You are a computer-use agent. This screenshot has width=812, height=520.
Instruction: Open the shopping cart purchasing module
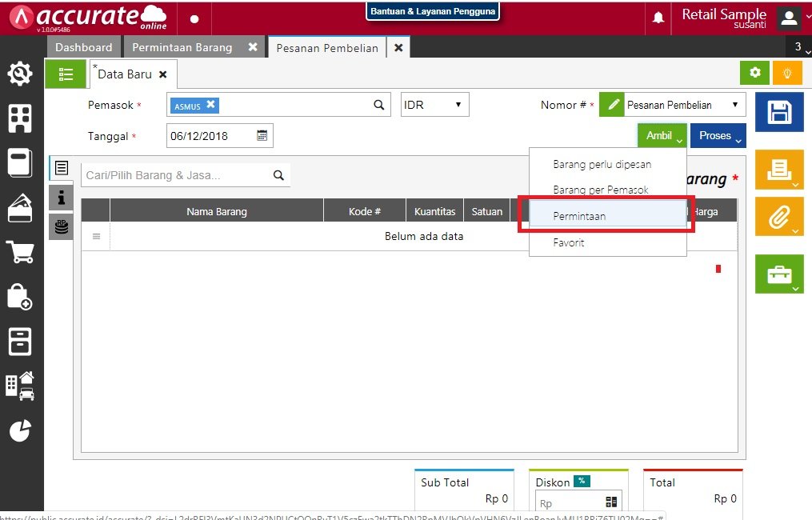(x=20, y=252)
